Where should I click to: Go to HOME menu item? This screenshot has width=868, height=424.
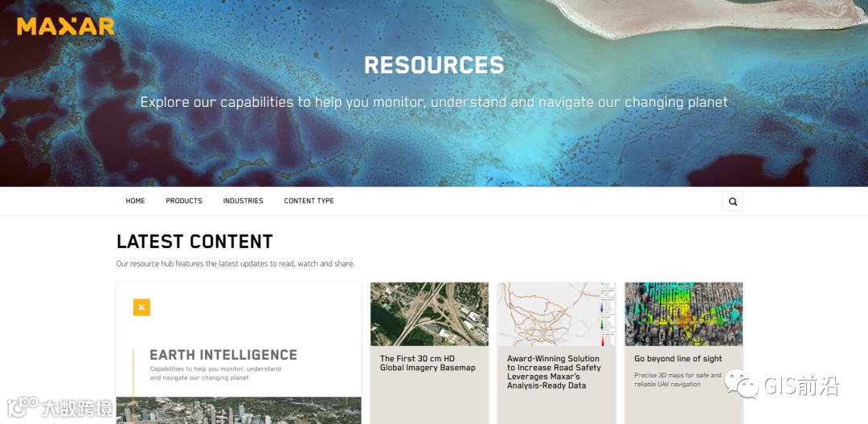coord(135,201)
